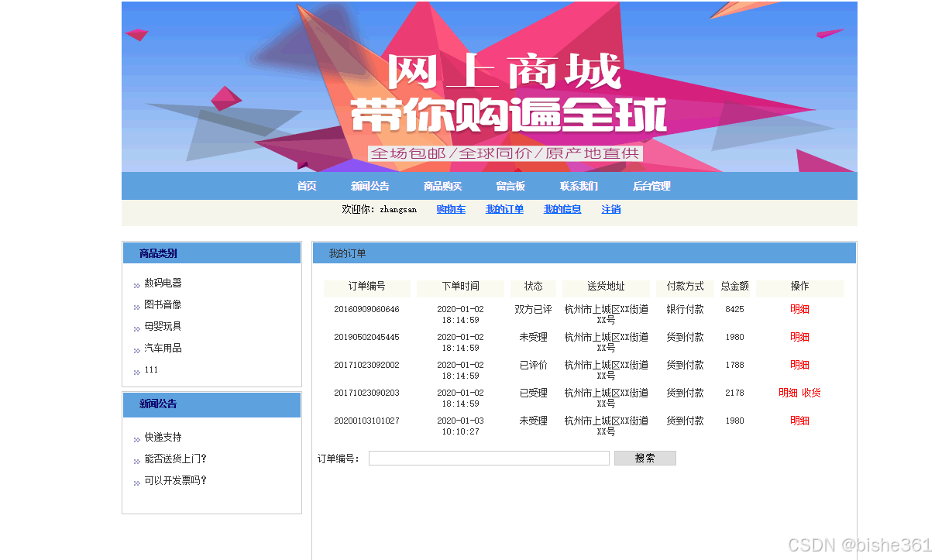Select order number 20171023090203 text
935x560 pixels.
coord(366,393)
